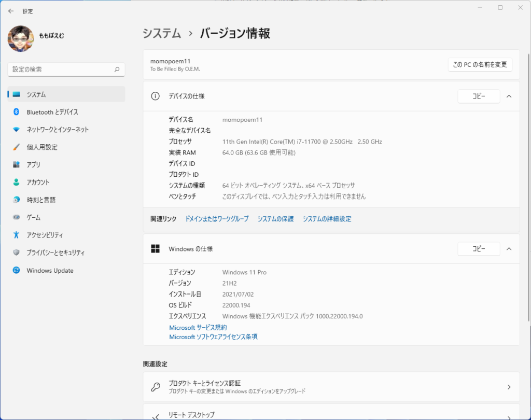Open Bluetooth とデバイス settings

(x=66, y=112)
